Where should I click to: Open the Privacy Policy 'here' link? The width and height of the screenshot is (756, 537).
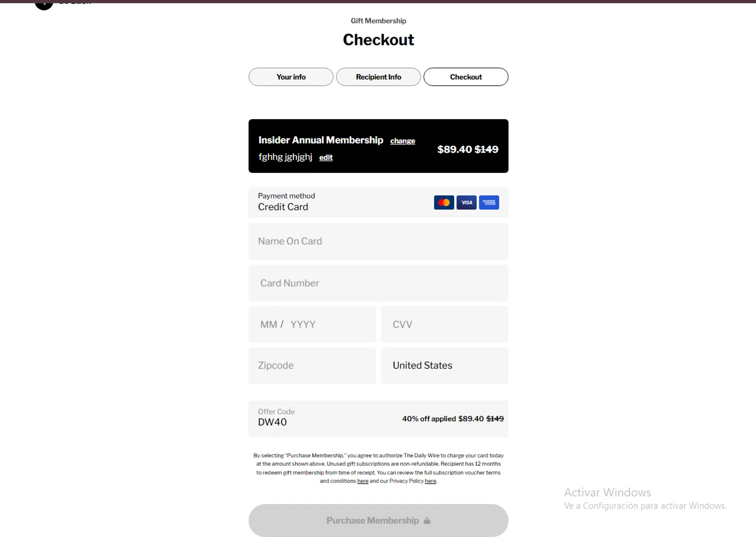point(430,481)
